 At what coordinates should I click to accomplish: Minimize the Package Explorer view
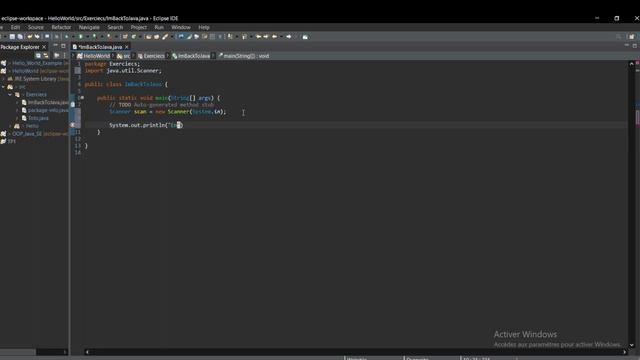(56, 46)
